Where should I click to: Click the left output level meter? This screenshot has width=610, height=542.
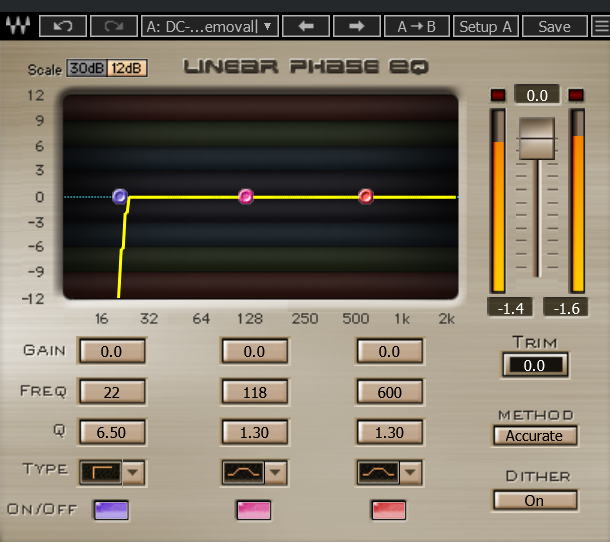(x=498, y=201)
